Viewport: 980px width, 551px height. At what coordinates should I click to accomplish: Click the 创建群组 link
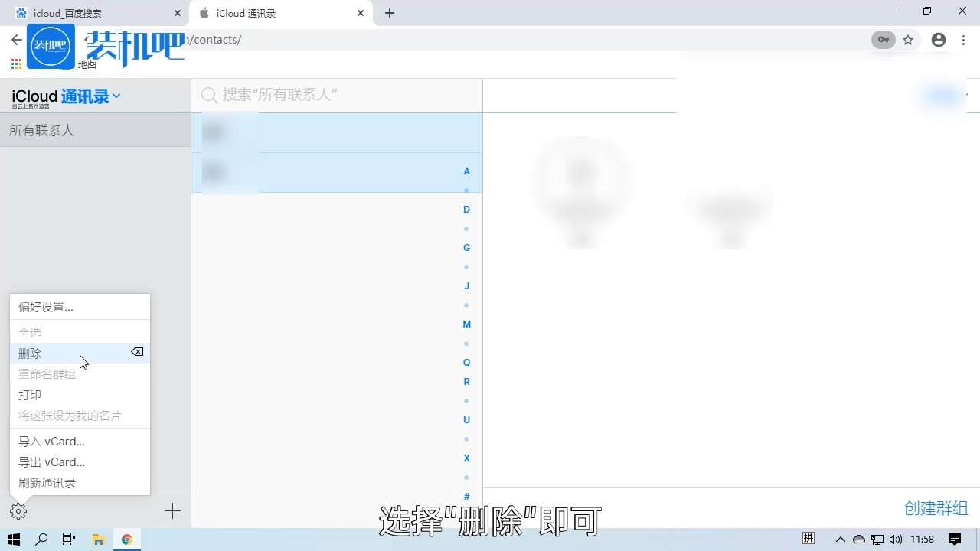(936, 507)
